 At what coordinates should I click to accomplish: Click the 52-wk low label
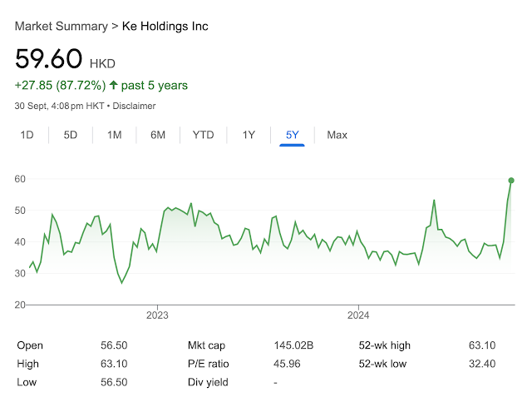(382, 364)
